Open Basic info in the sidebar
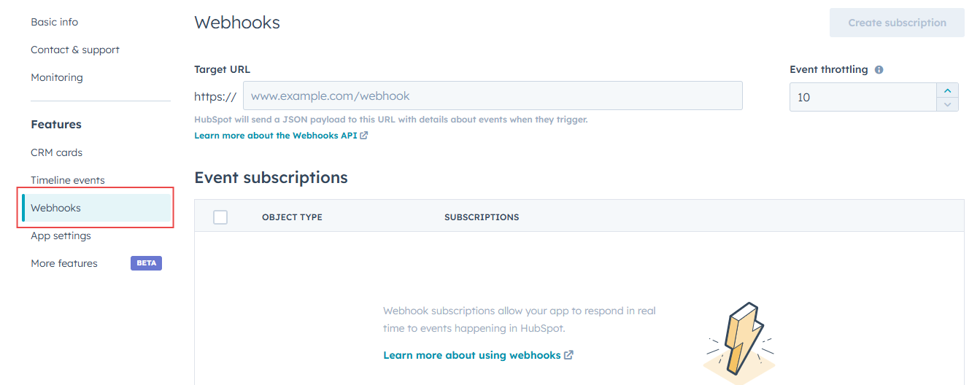The width and height of the screenshot is (980, 385). tap(55, 22)
